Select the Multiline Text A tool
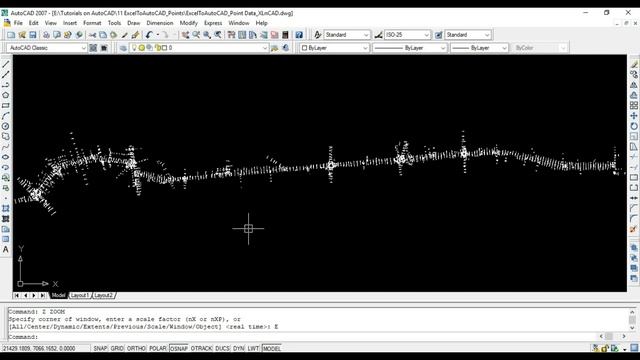Image resolution: width=640 pixels, height=360 pixels. [x=6, y=249]
